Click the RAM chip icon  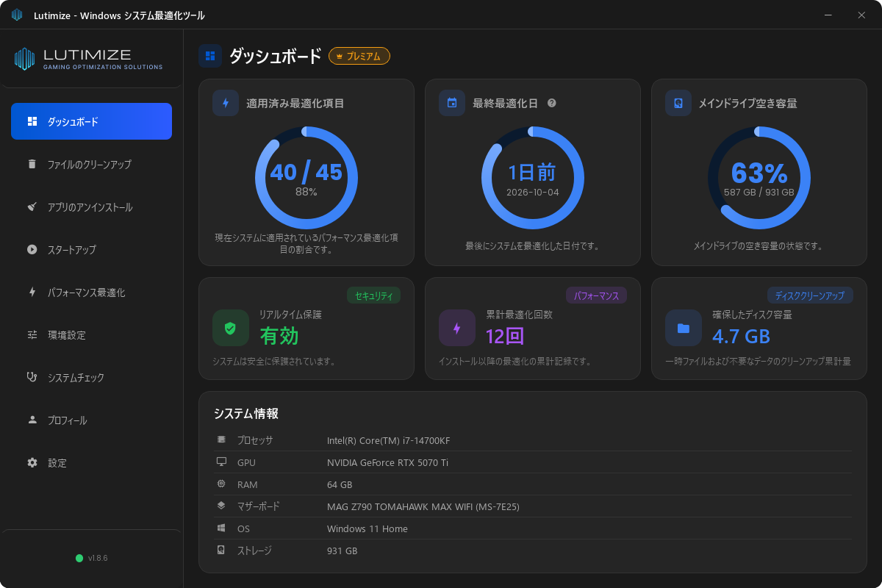pyautogui.click(x=221, y=484)
